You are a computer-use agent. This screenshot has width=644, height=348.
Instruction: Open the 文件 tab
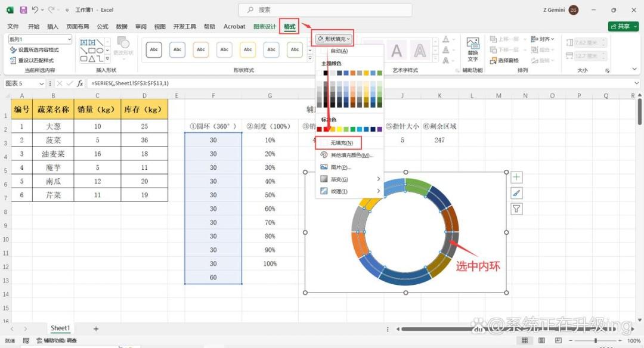[13, 26]
